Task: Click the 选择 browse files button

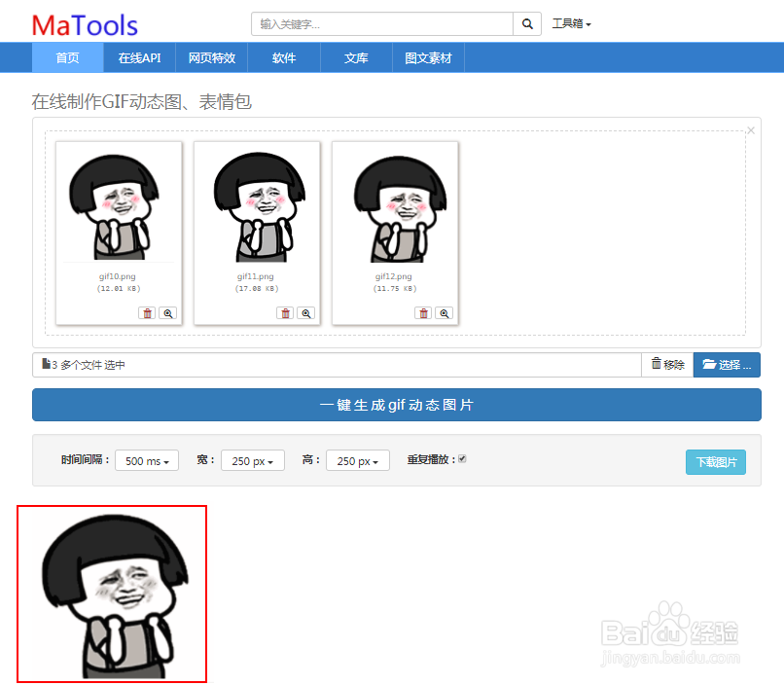Action: pyautogui.click(x=727, y=365)
